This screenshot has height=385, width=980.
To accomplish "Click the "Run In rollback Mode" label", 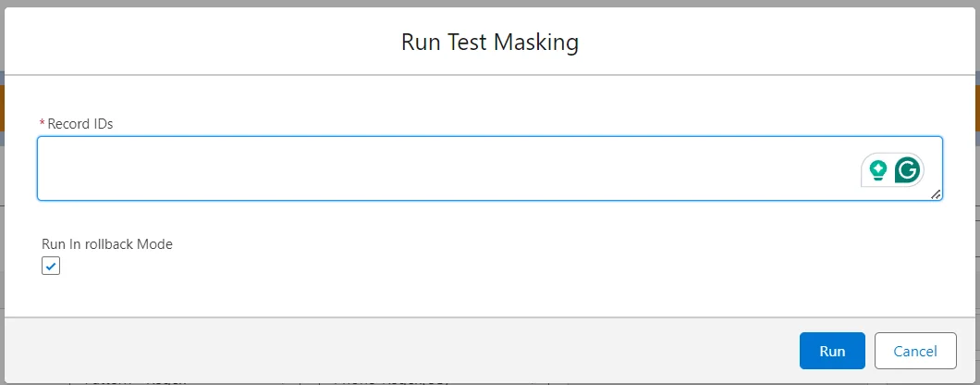I will point(107,244).
